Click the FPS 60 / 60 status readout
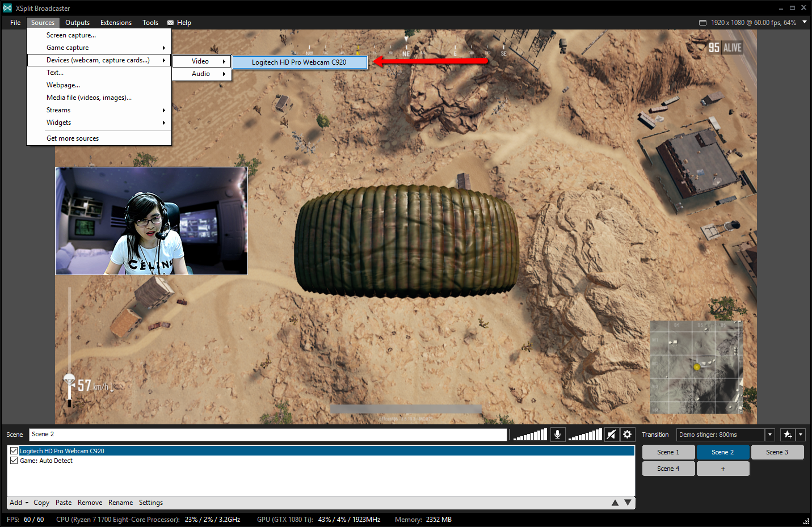812x527 pixels. (x=26, y=520)
